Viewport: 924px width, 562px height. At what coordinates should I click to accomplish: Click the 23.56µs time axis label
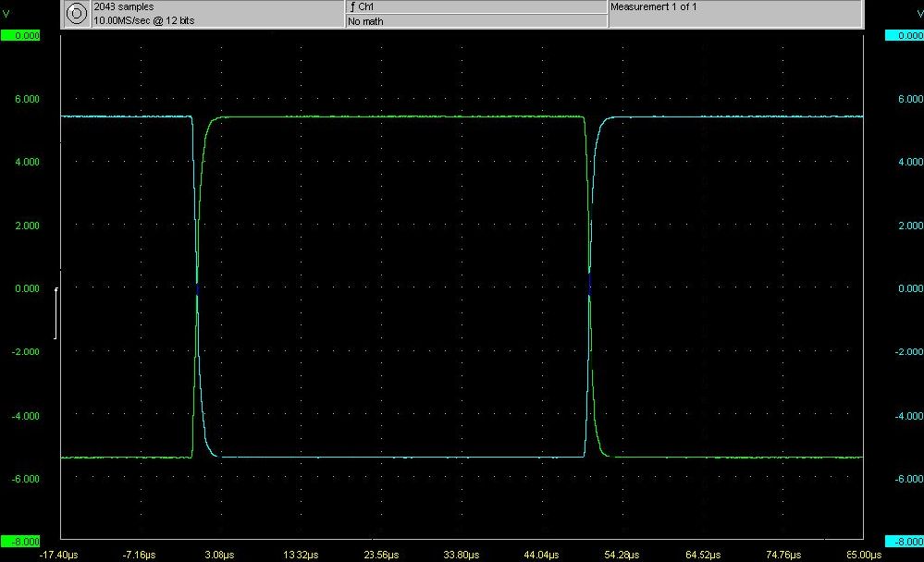point(381,555)
